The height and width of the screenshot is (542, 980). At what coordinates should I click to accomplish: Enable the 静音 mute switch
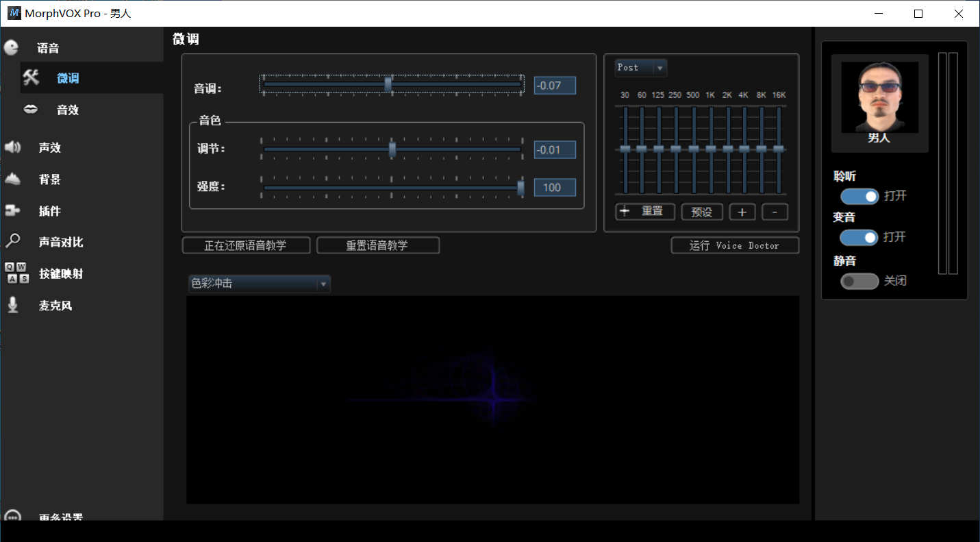859,281
